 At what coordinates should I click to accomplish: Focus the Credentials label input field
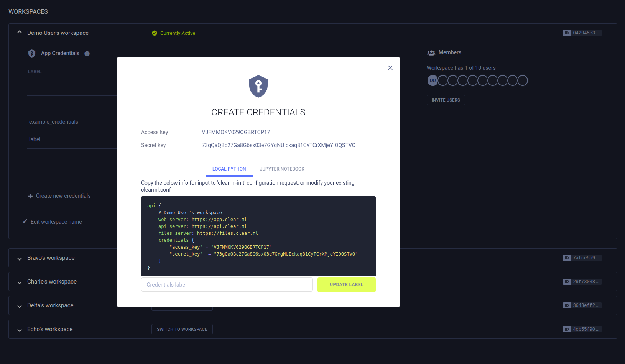click(x=227, y=285)
